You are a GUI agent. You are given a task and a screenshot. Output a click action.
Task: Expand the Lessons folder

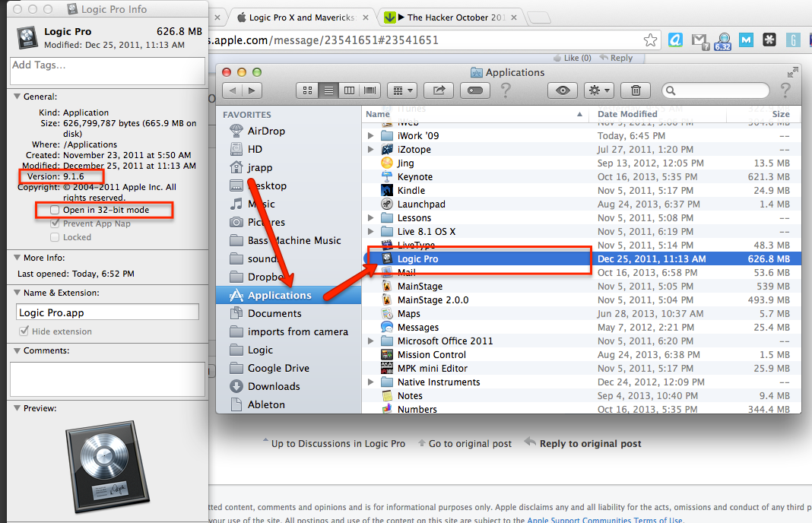pyautogui.click(x=371, y=218)
